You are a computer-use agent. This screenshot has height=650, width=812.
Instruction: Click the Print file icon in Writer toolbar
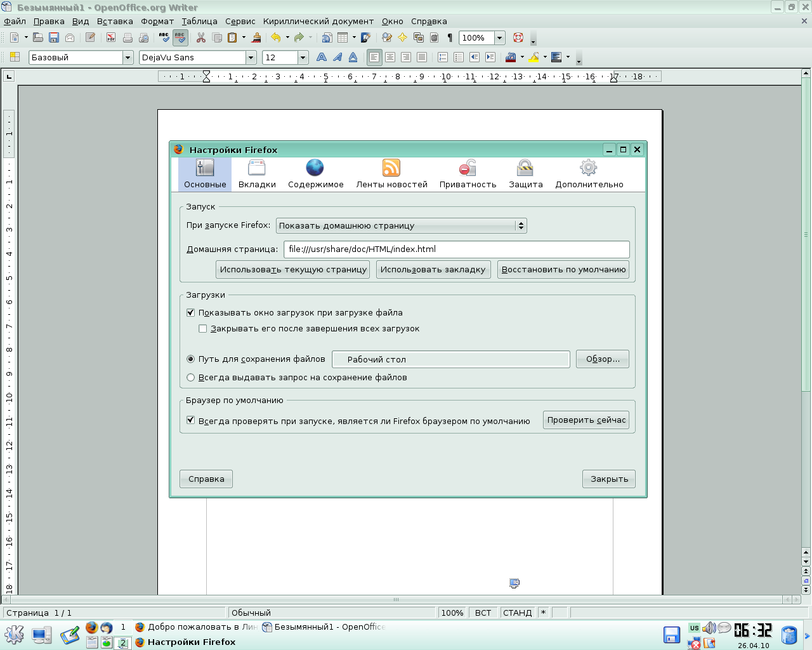[x=128, y=38]
